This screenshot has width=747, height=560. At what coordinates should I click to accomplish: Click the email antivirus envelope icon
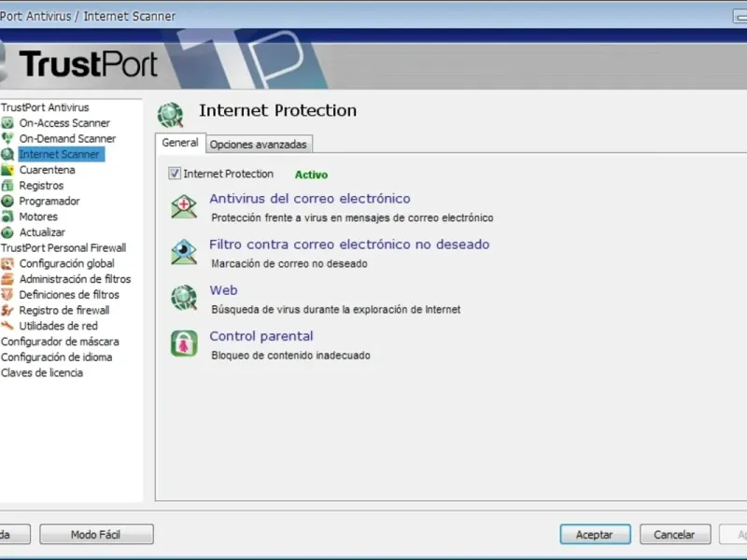(184, 206)
